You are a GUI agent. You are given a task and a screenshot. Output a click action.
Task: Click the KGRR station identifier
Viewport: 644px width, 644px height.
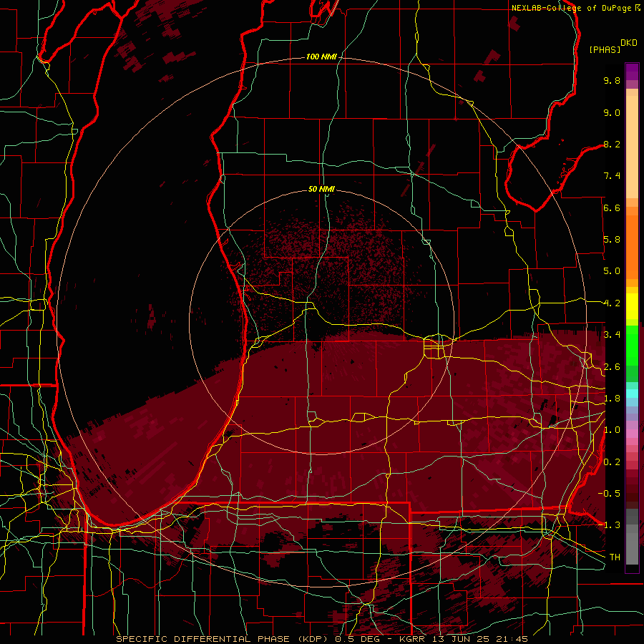pos(412,639)
